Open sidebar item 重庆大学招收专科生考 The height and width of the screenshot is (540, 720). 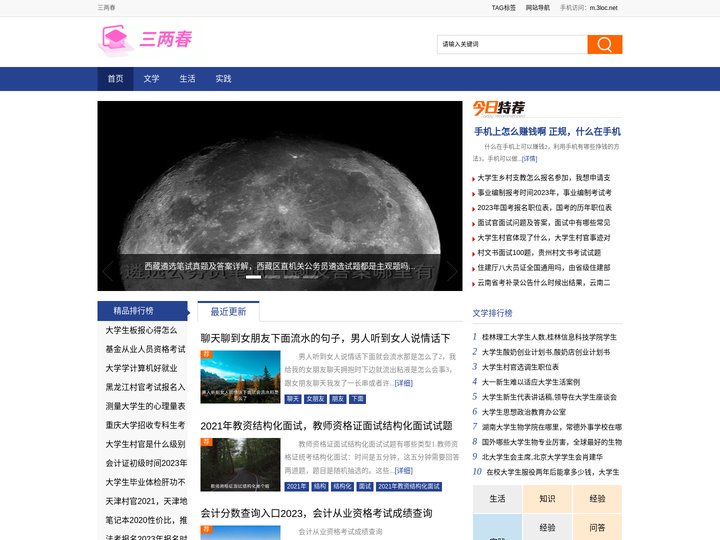[146, 425]
